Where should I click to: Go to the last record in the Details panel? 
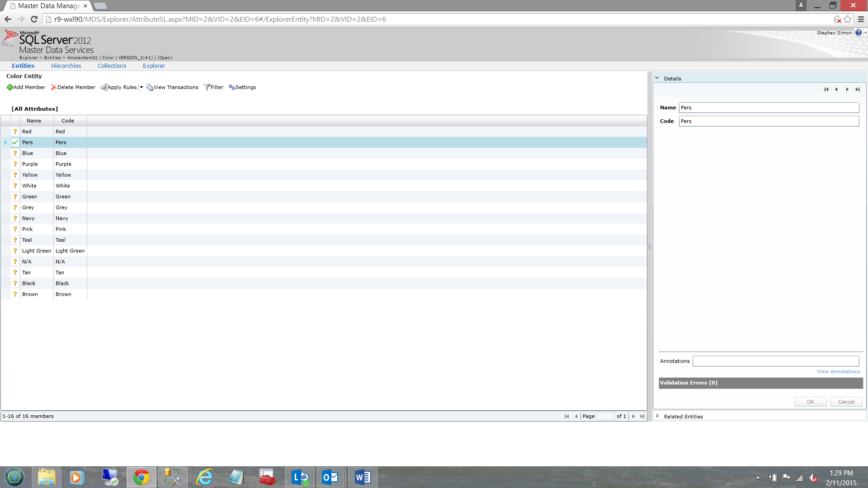(857, 89)
